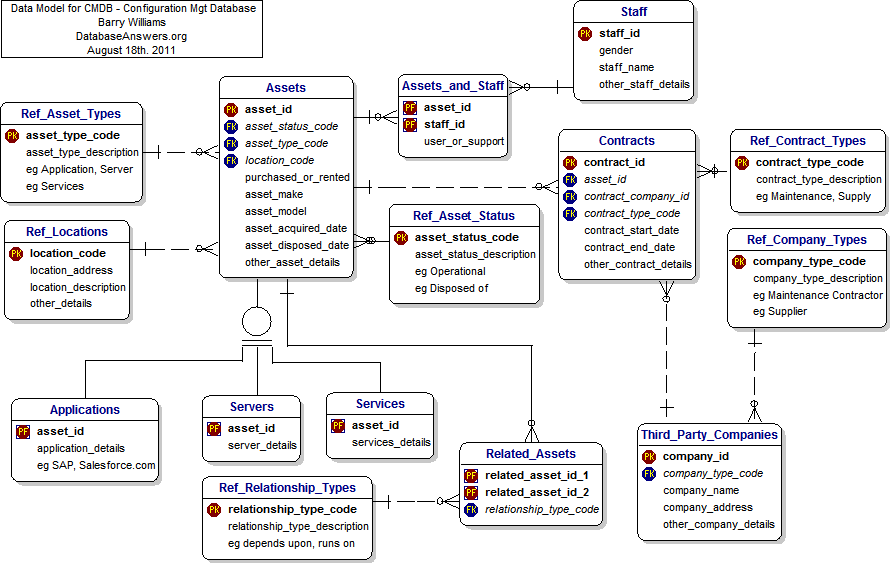Click the PK icon in Ref_Locations table
This screenshot has height=565, width=892.
click(x=16, y=253)
